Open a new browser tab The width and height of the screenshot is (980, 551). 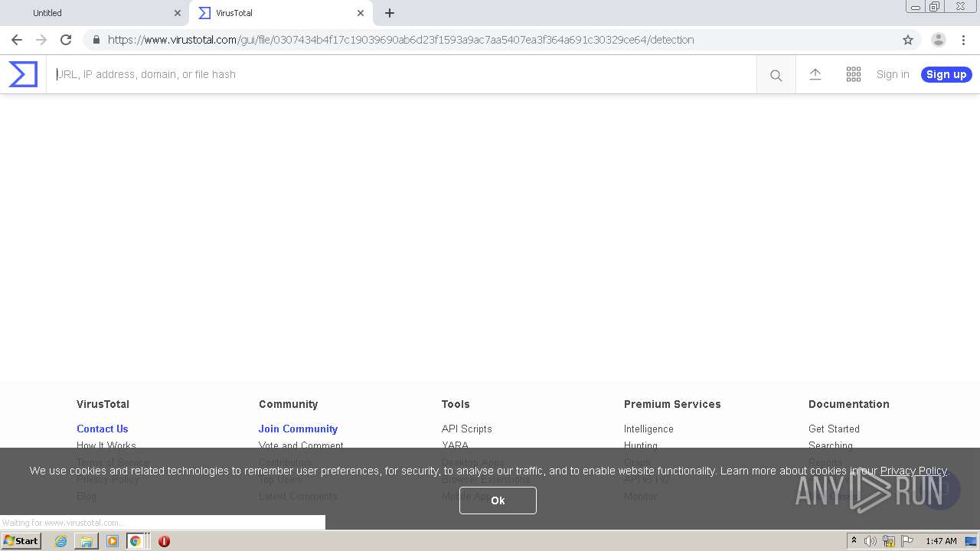tap(390, 13)
